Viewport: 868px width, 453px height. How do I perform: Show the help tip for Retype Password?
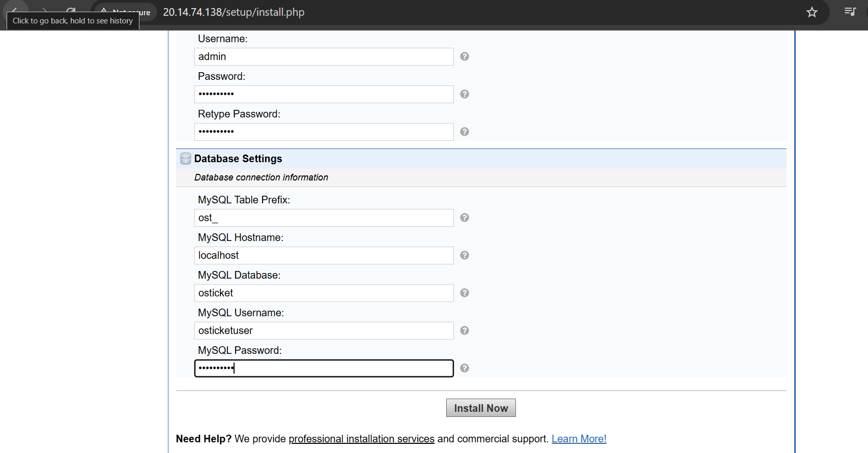(x=464, y=132)
